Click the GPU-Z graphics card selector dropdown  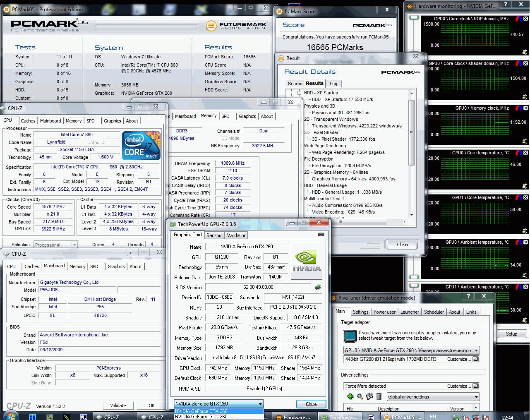219,403
